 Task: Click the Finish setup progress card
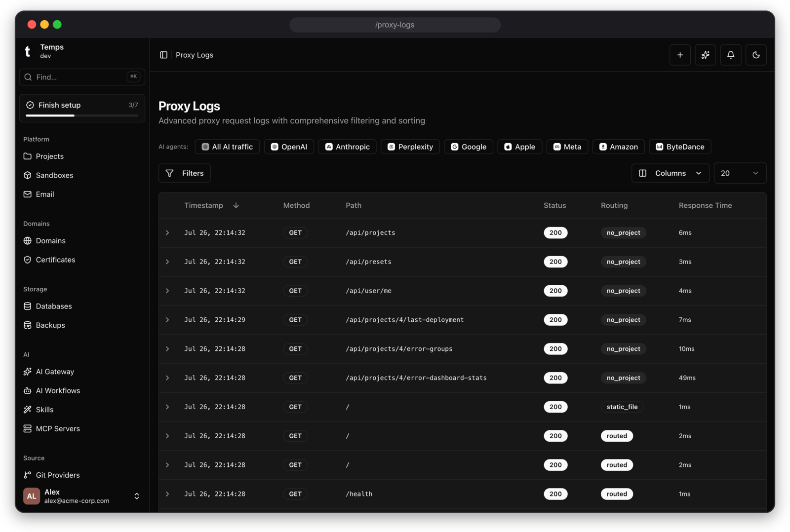coord(82,108)
